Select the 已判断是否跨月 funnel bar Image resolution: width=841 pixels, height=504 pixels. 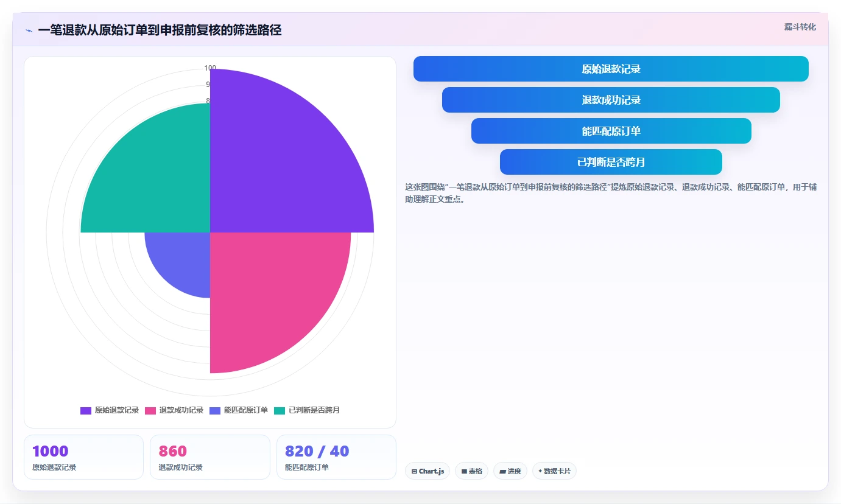[611, 162]
